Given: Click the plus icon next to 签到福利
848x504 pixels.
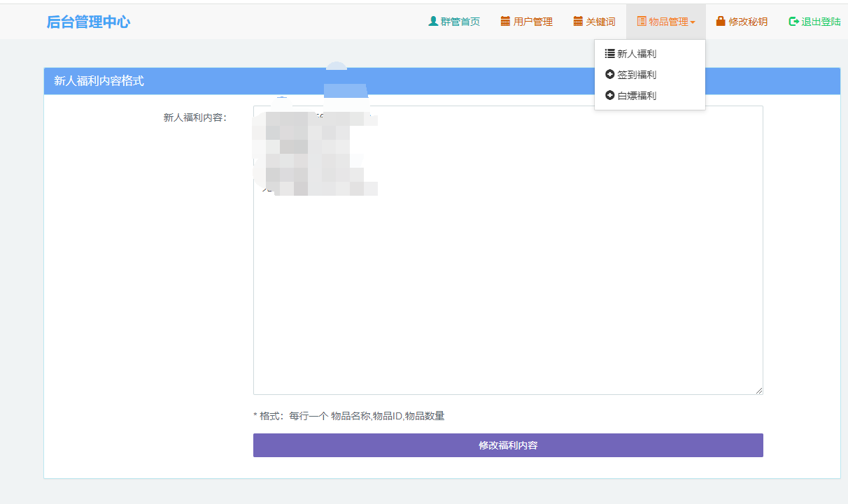Looking at the screenshot, I should click(x=609, y=75).
